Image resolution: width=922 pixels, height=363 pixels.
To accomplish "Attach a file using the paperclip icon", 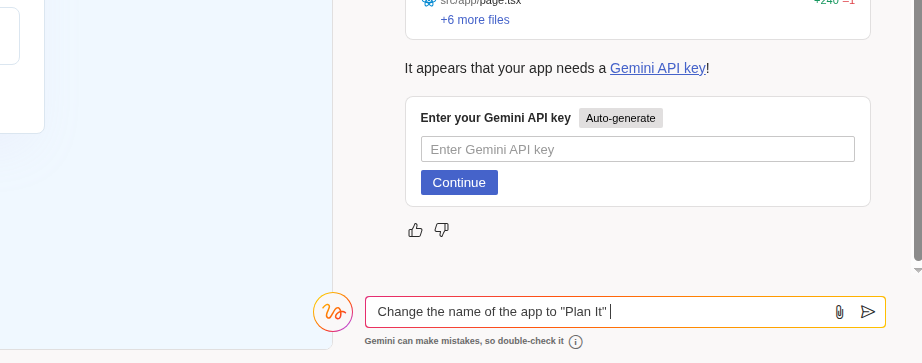I will click(x=839, y=312).
